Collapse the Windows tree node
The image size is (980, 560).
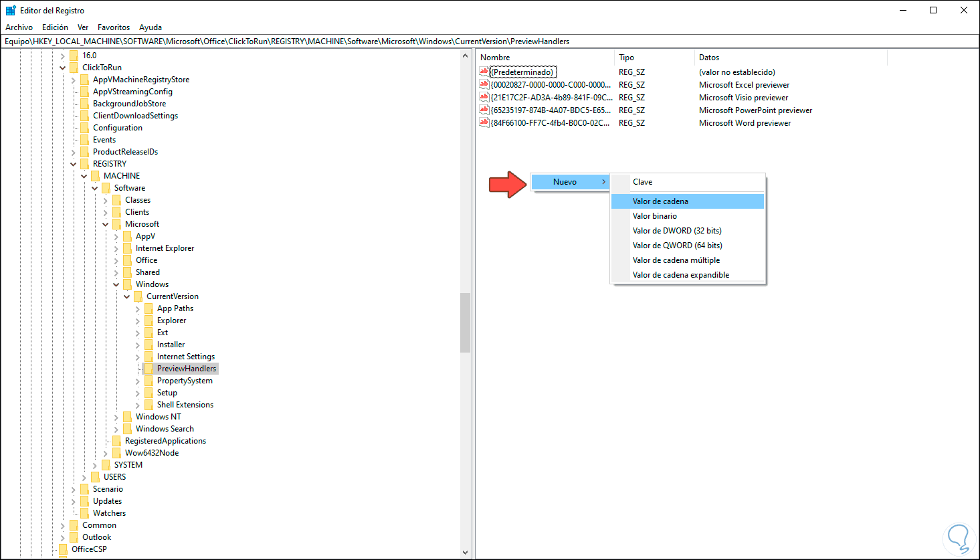point(116,284)
